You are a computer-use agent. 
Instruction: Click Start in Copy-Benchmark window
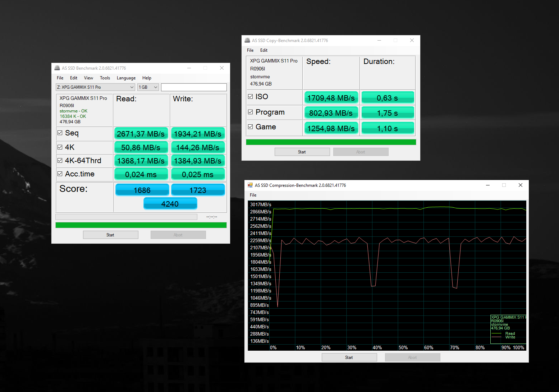pyautogui.click(x=302, y=152)
